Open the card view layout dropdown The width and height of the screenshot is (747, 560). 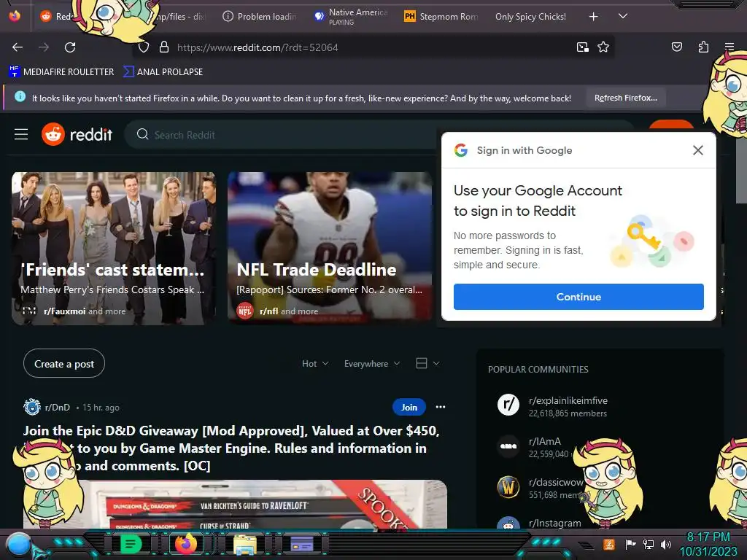pyautogui.click(x=427, y=363)
